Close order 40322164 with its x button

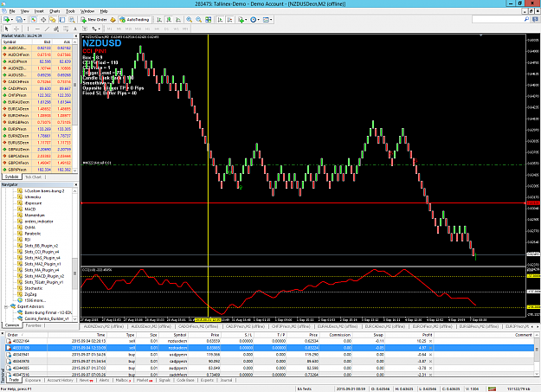[430, 341]
